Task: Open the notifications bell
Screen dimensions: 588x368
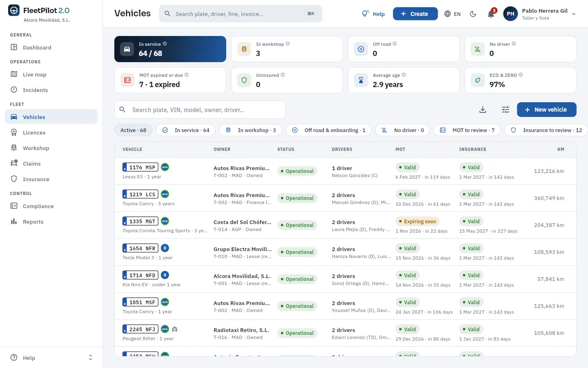Action: click(491, 14)
